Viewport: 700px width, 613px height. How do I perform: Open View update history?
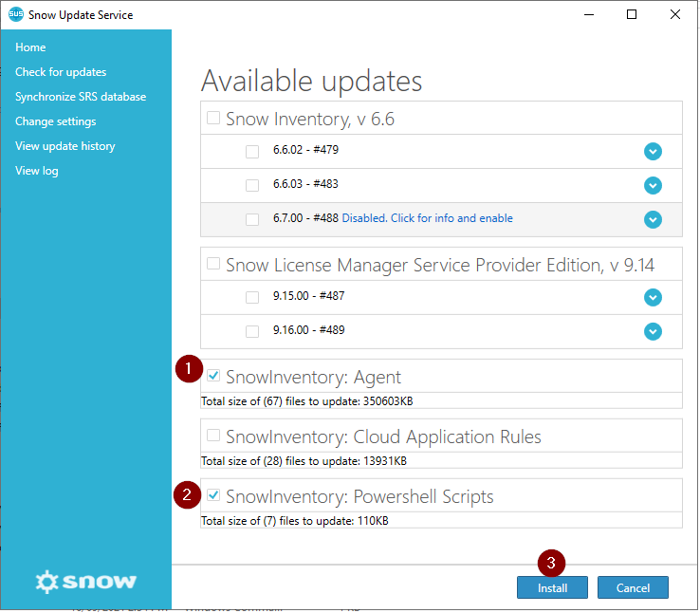click(65, 146)
